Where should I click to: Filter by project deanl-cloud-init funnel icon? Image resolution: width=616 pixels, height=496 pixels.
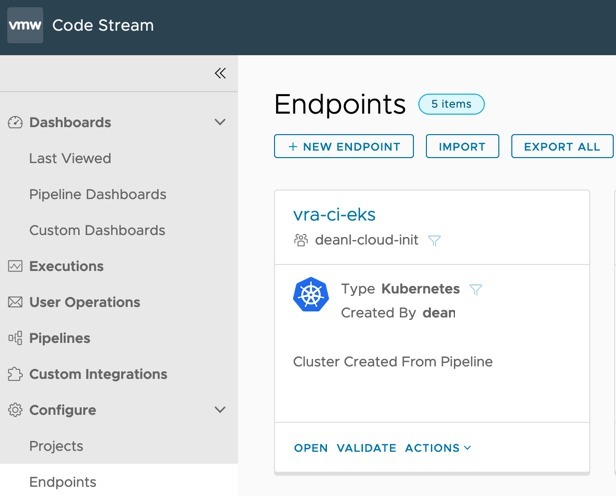click(x=434, y=240)
